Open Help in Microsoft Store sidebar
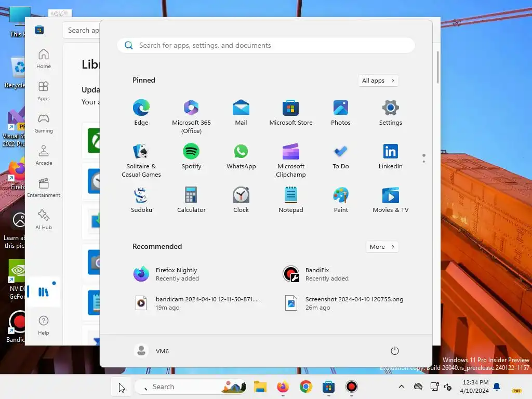The height and width of the screenshot is (399, 532). [x=44, y=326]
